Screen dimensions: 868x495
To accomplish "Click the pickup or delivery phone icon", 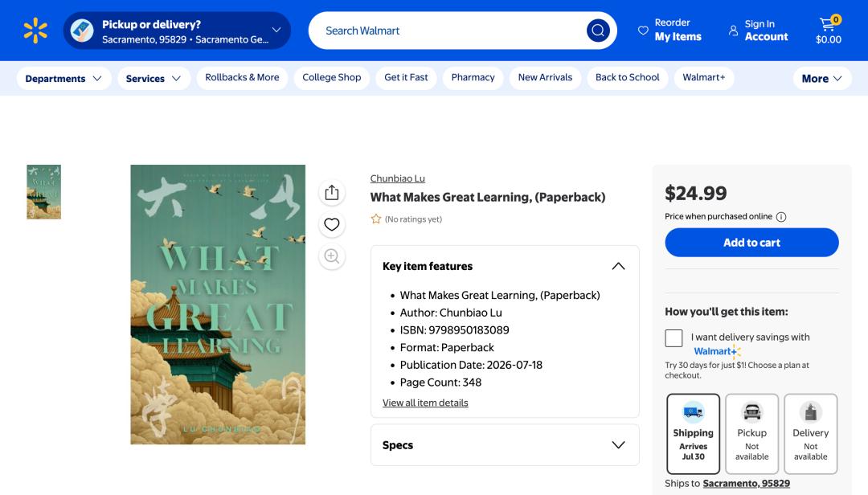I will (82, 31).
